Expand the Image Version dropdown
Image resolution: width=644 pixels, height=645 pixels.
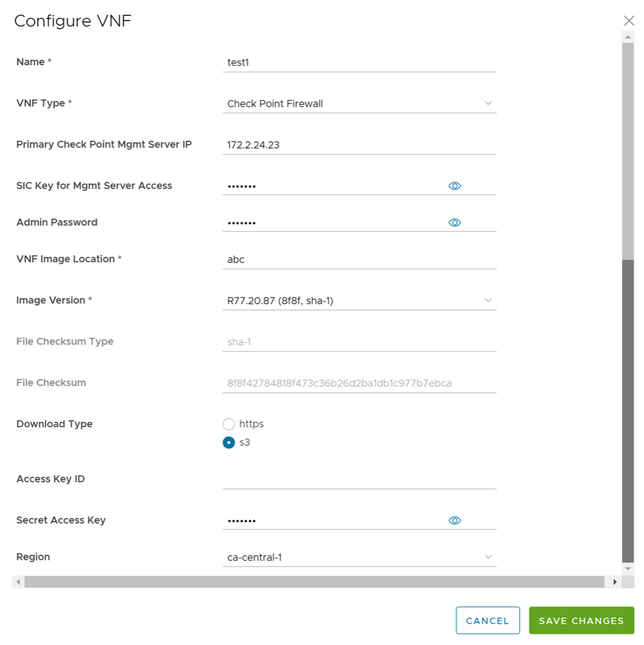click(359, 301)
